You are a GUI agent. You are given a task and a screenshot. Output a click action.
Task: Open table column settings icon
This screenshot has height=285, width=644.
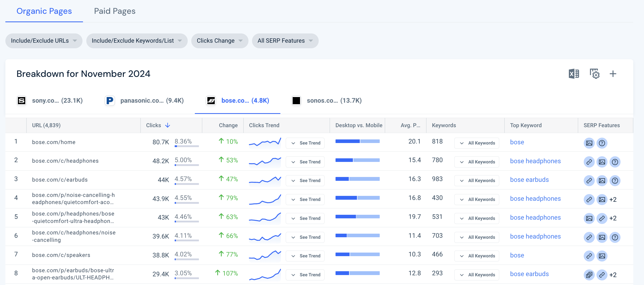pos(594,74)
